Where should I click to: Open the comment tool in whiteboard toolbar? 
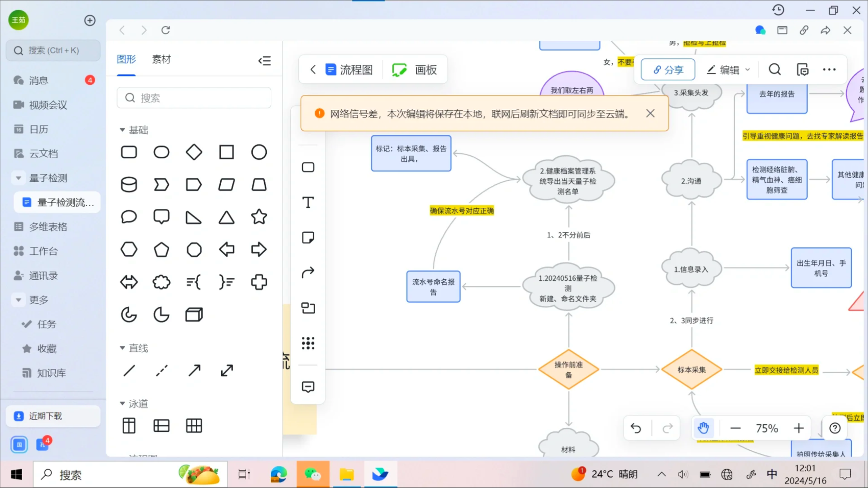[308, 387]
